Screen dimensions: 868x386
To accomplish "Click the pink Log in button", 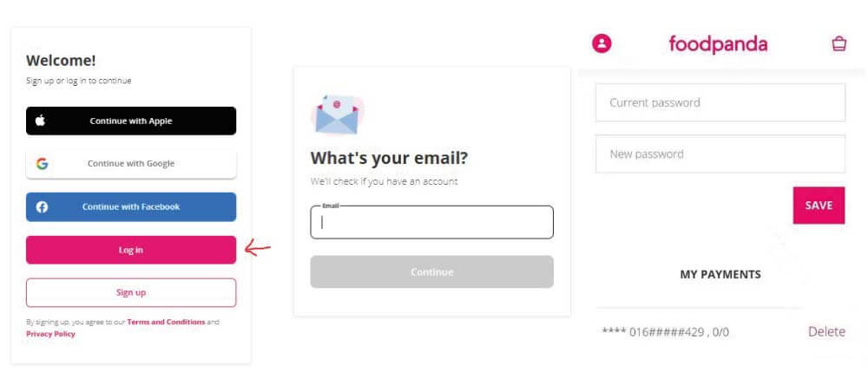I will 131,250.
